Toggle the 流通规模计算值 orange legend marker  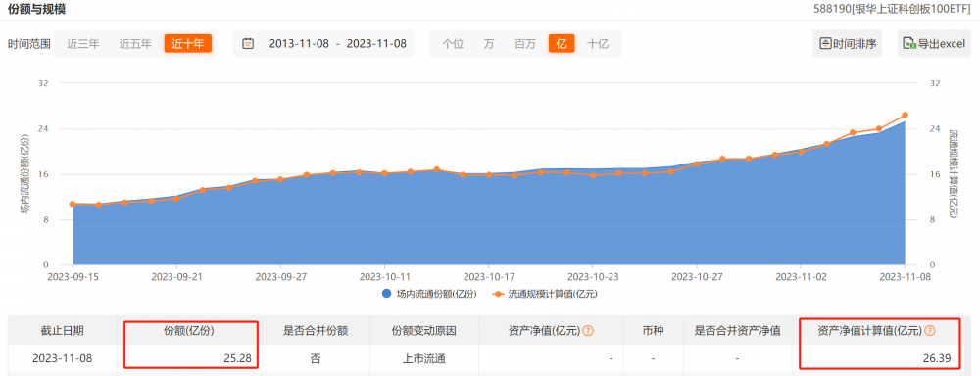[498, 293]
